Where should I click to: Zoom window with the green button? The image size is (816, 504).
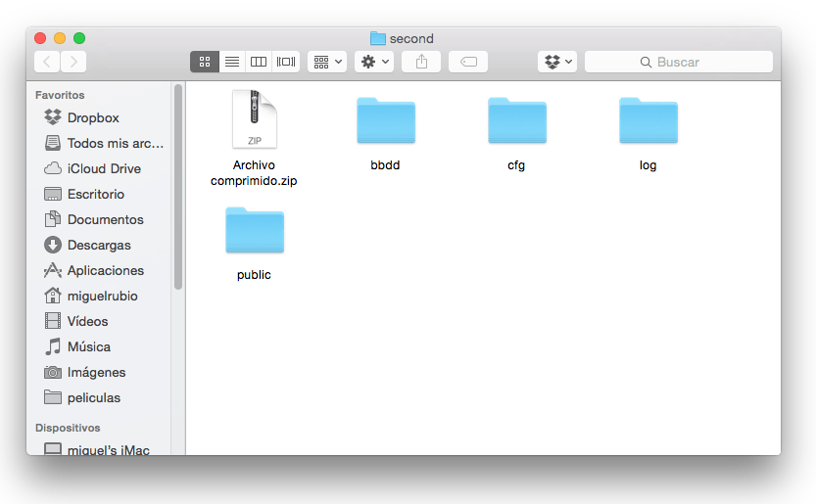click(x=79, y=38)
